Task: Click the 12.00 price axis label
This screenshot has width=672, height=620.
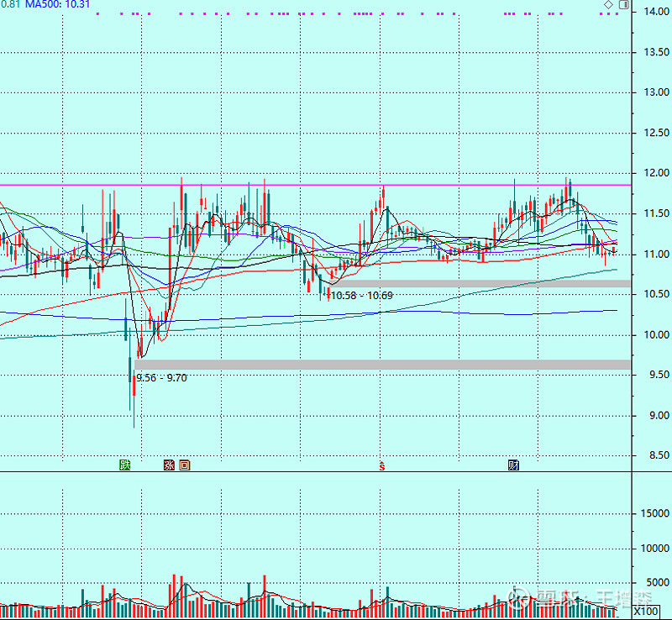Action: [x=656, y=173]
